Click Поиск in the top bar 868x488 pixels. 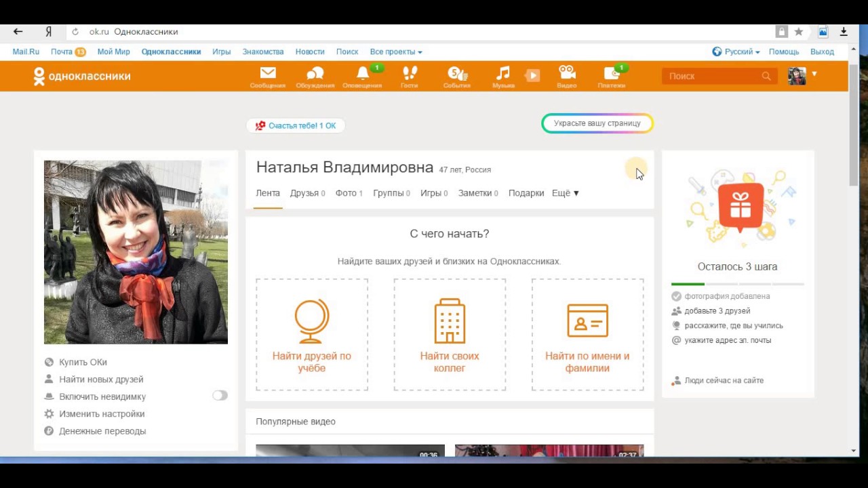347,52
